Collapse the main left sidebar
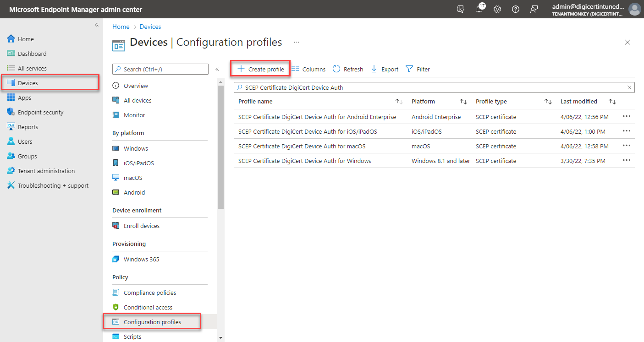Screen dimensions: 644x342 point(97,25)
